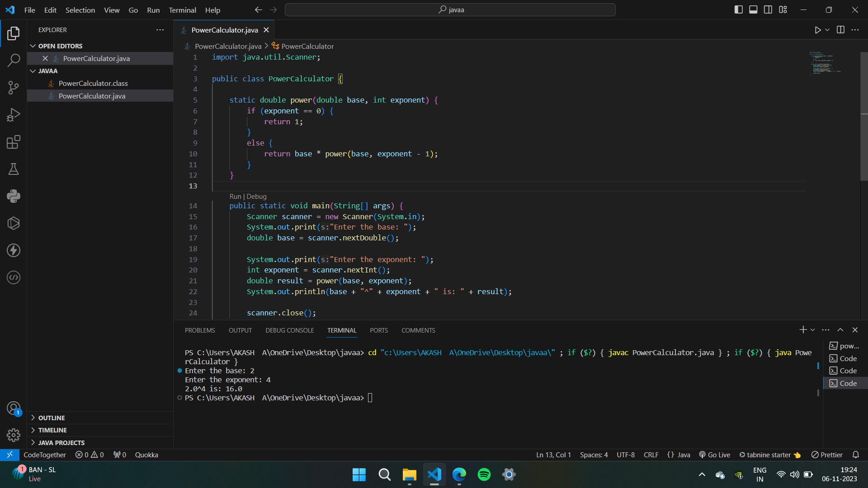The width and height of the screenshot is (868, 488).
Task: Click Debug code lens above main
Action: (x=256, y=197)
